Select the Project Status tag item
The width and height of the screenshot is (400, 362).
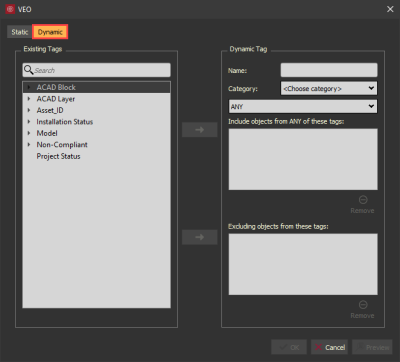point(58,156)
